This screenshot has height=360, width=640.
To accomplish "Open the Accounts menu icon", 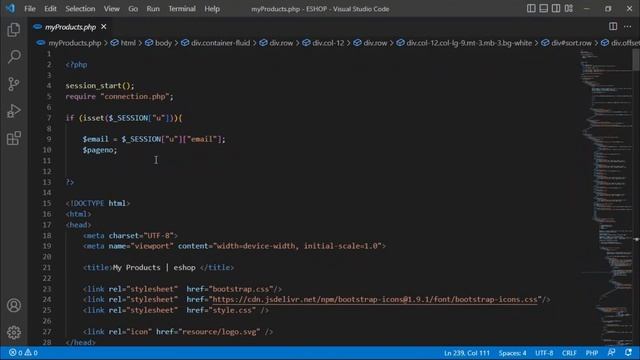I will tap(13, 305).
